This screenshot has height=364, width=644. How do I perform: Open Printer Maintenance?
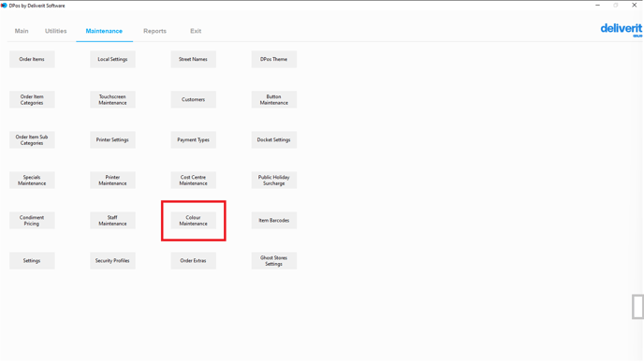coord(112,181)
